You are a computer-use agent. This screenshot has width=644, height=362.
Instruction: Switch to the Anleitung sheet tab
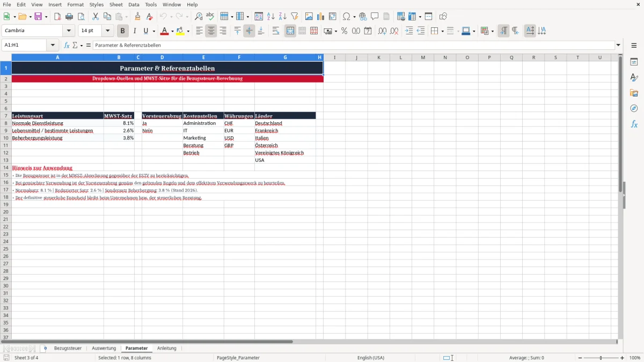click(x=167, y=349)
